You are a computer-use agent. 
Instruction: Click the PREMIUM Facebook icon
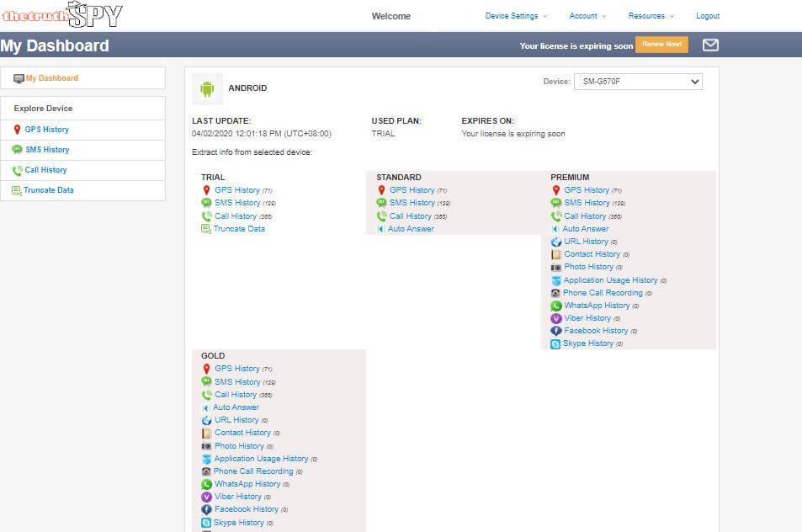(556, 331)
